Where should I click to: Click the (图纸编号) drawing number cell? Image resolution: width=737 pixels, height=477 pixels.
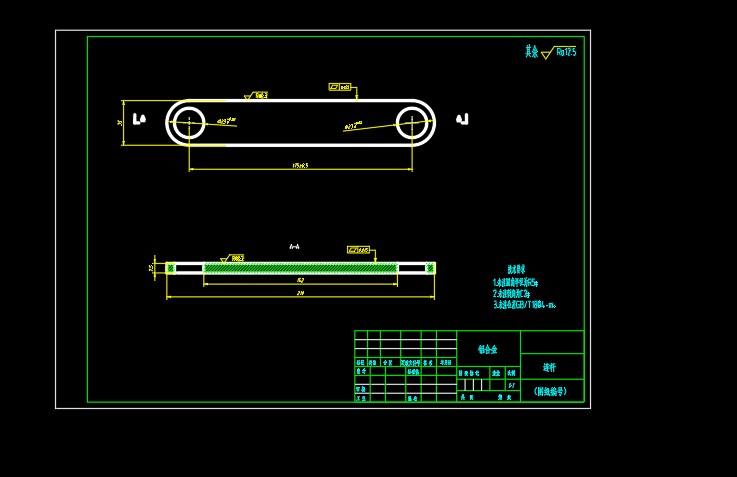point(550,391)
